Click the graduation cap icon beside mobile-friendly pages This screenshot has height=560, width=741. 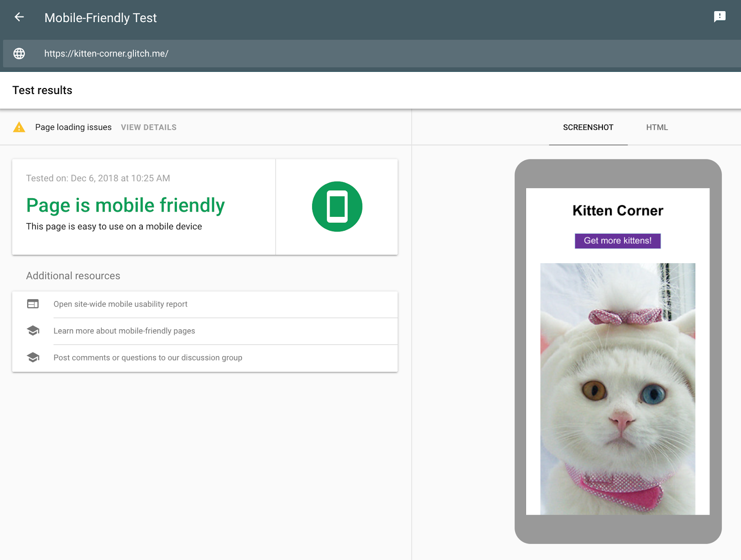33,331
